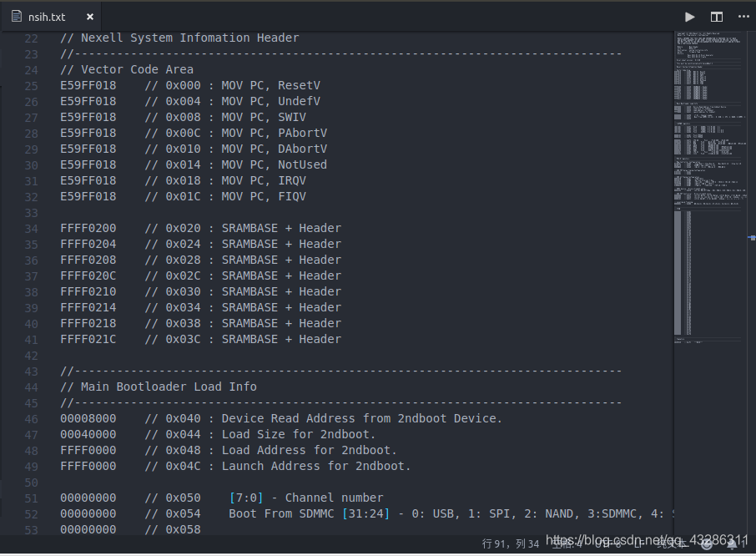This screenshot has height=556, width=756.
Task: Click the 'Launch Address for 2ndboot.' text
Action: 316,467
